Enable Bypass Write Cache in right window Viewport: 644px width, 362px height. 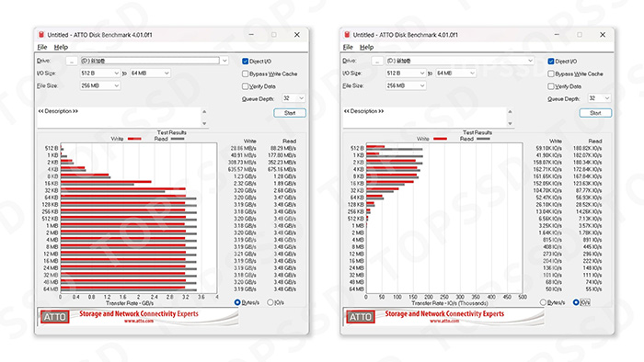tap(551, 74)
